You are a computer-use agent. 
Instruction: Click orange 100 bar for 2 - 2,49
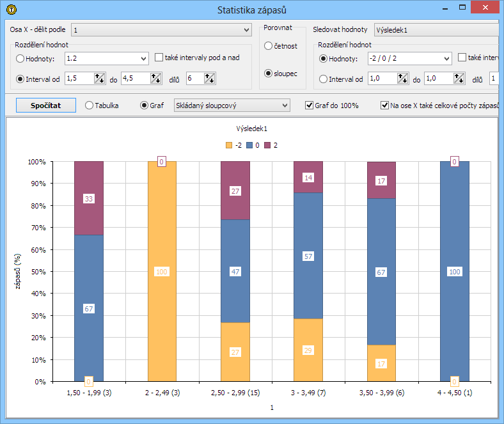pos(162,272)
